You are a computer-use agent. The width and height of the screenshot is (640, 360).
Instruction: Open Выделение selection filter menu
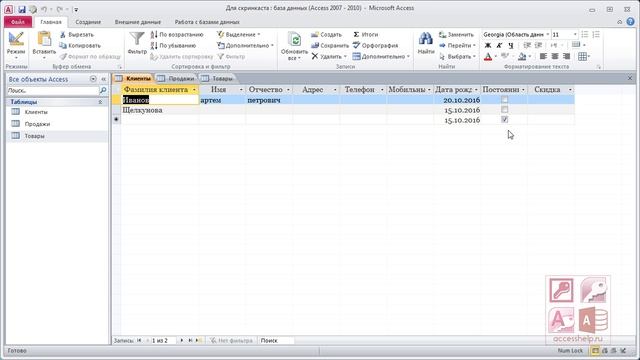click(x=238, y=35)
